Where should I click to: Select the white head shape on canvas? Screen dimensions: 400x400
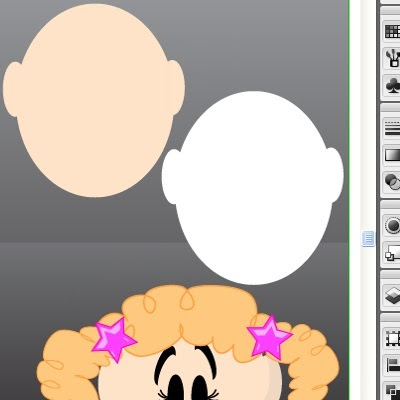[253, 188]
